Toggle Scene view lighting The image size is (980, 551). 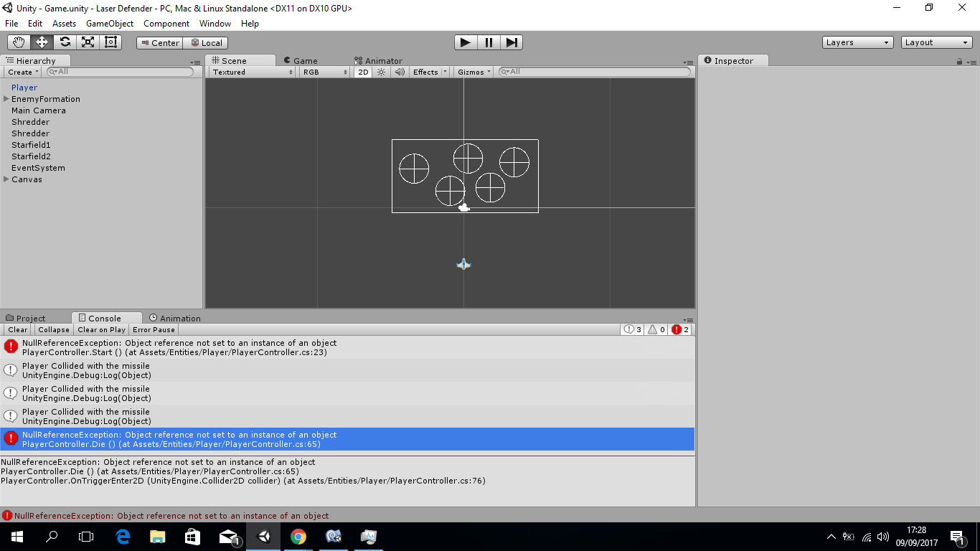click(x=381, y=72)
